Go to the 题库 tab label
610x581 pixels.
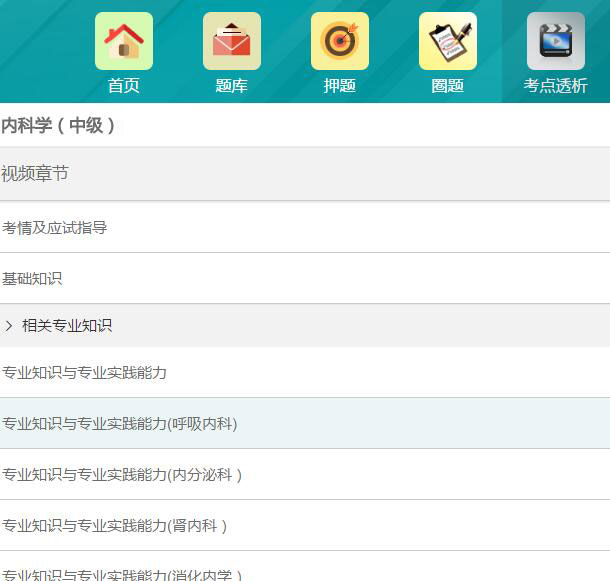[x=232, y=86]
